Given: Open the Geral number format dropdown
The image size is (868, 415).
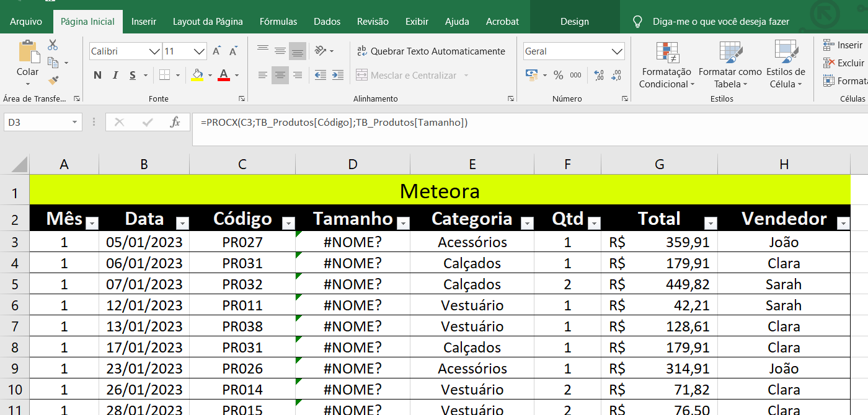Looking at the screenshot, I should (x=617, y=51).
